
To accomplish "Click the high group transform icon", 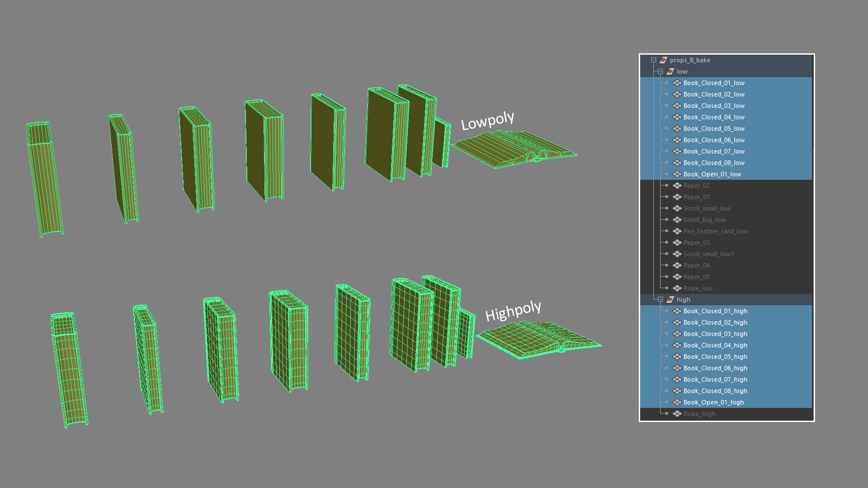I will pos(670,300).
